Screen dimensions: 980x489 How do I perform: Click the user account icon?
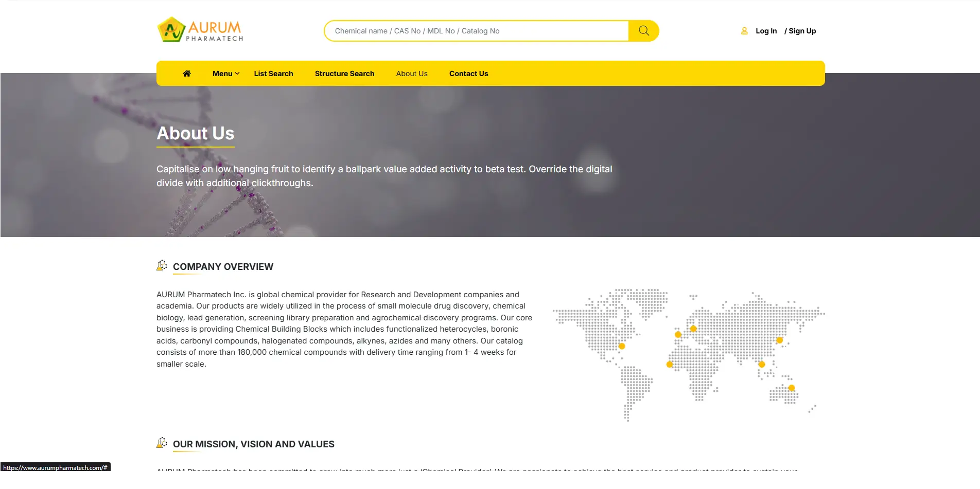(744, 31)
